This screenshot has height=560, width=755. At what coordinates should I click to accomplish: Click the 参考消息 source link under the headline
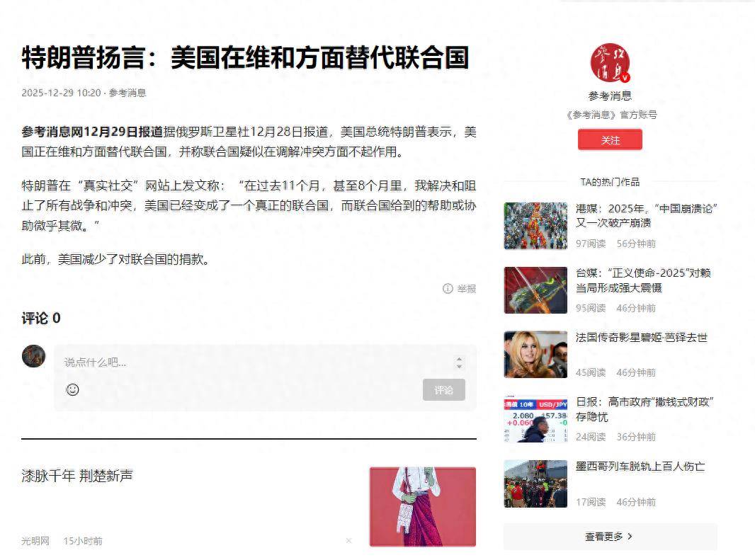click(127, 93)
